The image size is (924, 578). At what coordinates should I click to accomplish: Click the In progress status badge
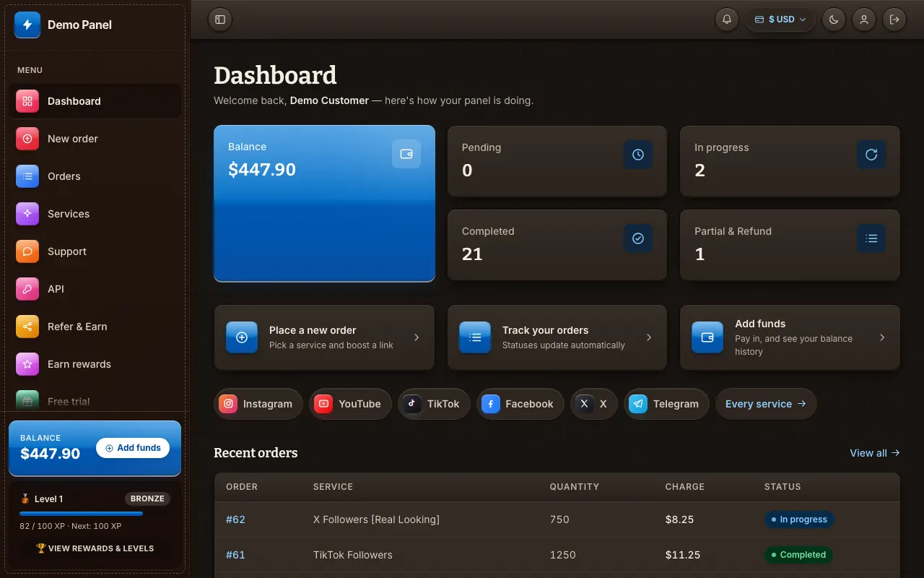pos(799,519)
